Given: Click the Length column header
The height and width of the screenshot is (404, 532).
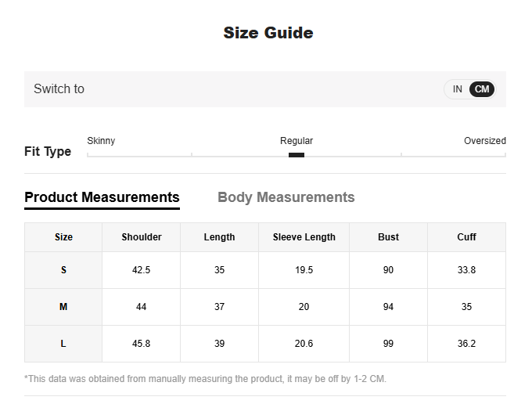Looking at the screenshot, I should click(x=219, y=237).
